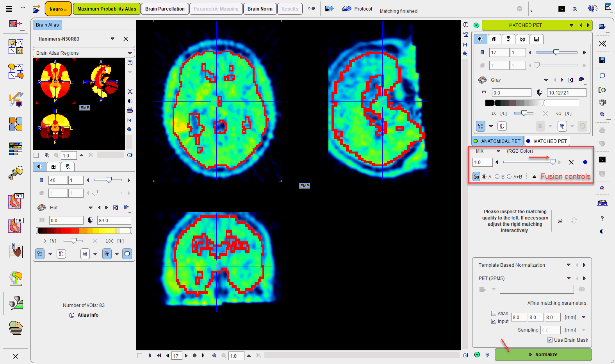Click the fusion mix value field 1.0

coord(482,162)
